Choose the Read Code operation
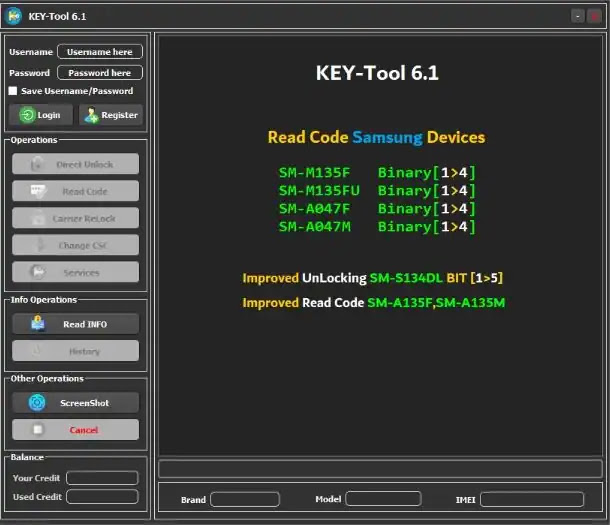Screen dimensions: 610x525 (75, 191)
